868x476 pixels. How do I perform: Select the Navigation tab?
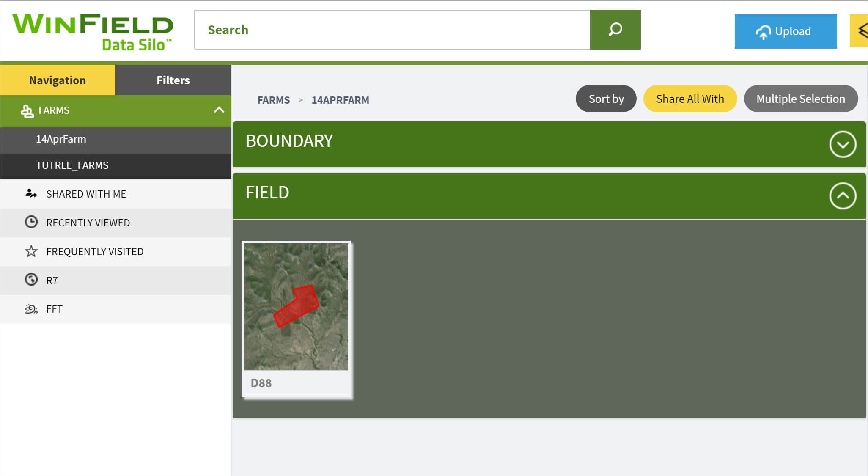pyautogui.click(x=58, y=80)
